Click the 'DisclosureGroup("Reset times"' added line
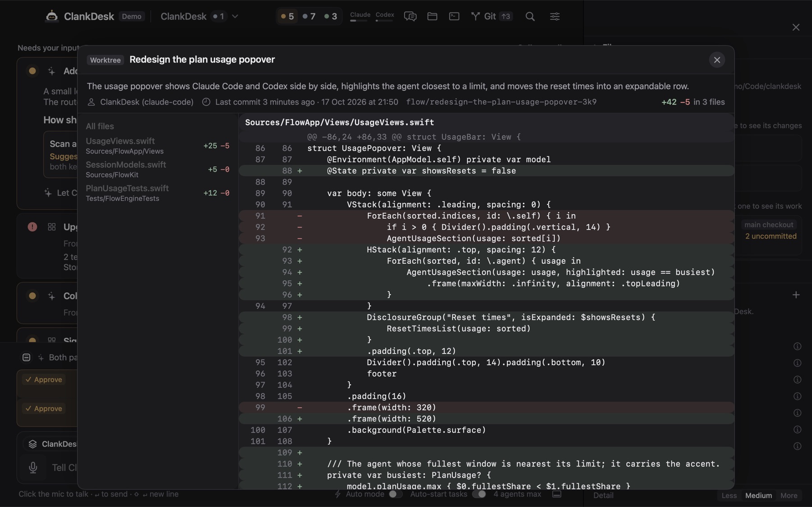Screen dimensions: 812x507 click(x=486, y=317)
